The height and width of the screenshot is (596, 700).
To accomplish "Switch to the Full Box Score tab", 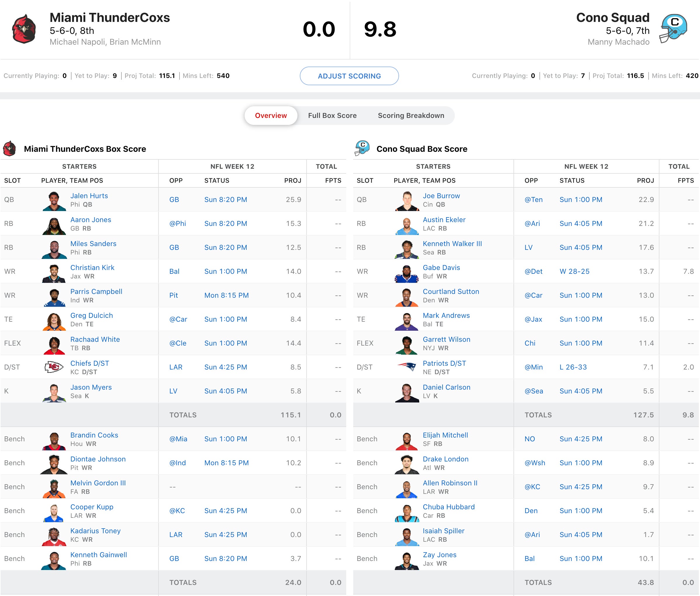I will tap(332, 116).
